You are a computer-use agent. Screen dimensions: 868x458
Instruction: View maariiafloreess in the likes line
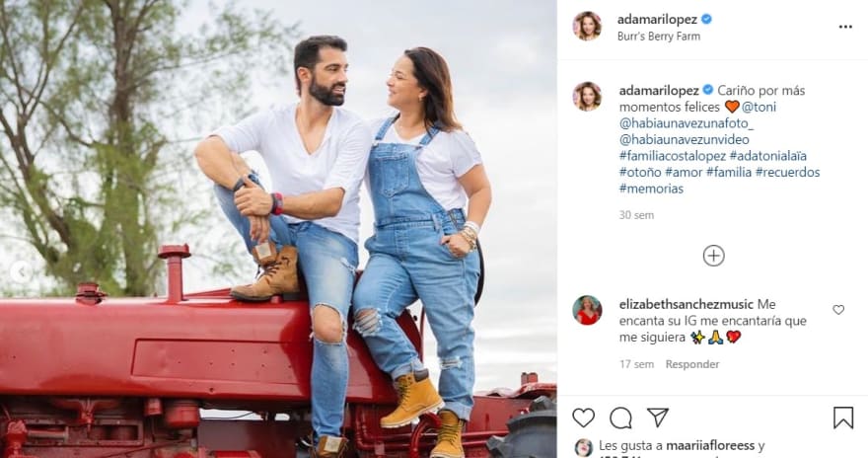point(709,445)
